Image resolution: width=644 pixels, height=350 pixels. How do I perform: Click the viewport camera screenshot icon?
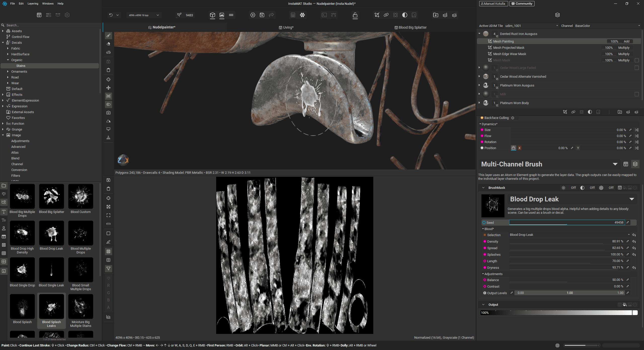pos(108,113)
